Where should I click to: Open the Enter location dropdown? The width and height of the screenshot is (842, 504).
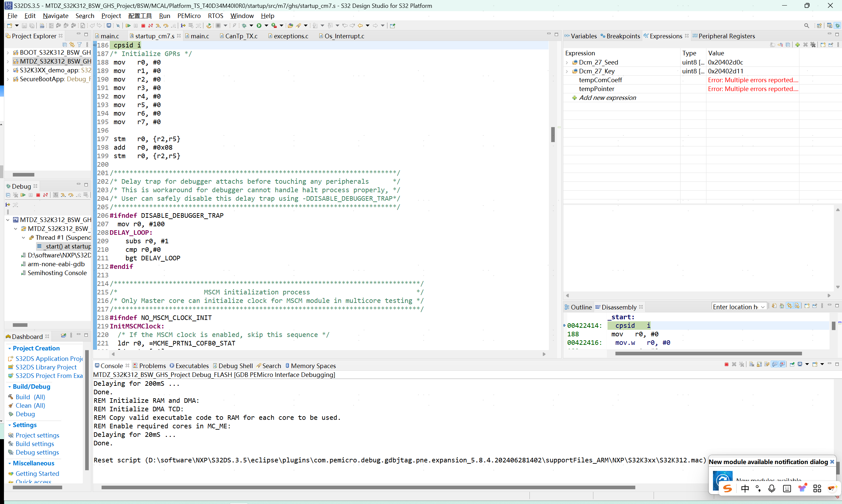coord(763,307)
